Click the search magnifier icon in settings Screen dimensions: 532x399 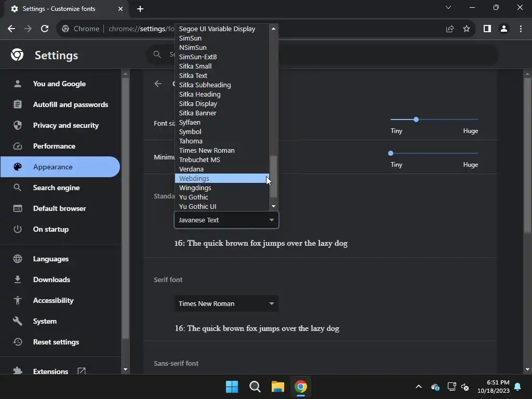[x=157, y=54]
